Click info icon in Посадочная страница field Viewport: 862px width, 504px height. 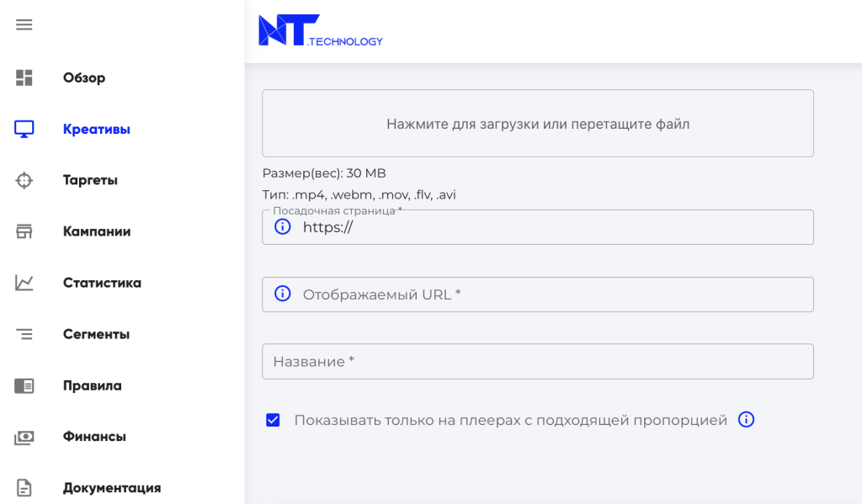tap(283, 227)
